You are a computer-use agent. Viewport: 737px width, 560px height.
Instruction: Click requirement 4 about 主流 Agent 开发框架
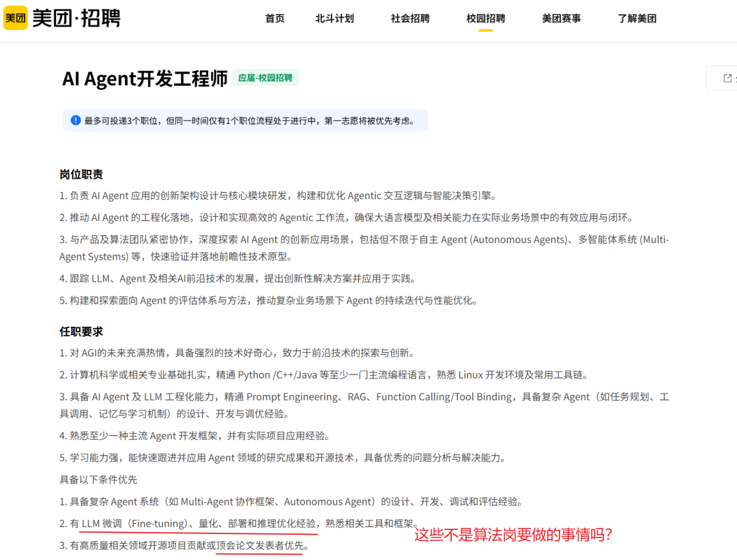pyautogui.click(x=194, y=436)
